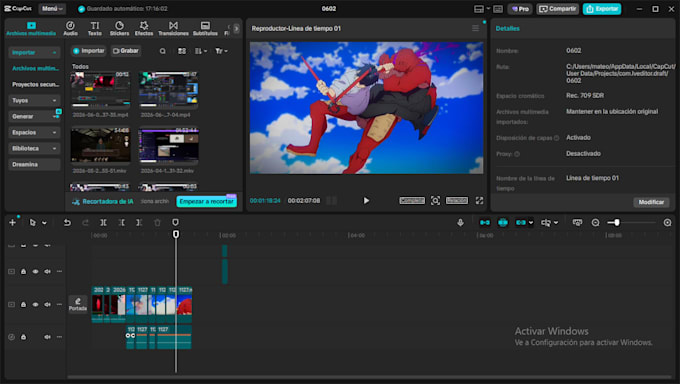Image resolution: width=680 pixels, height=384 pixels.
Task: Enter fullscreen preview mode
Action: pyautogui.click(x=479, y=200)
